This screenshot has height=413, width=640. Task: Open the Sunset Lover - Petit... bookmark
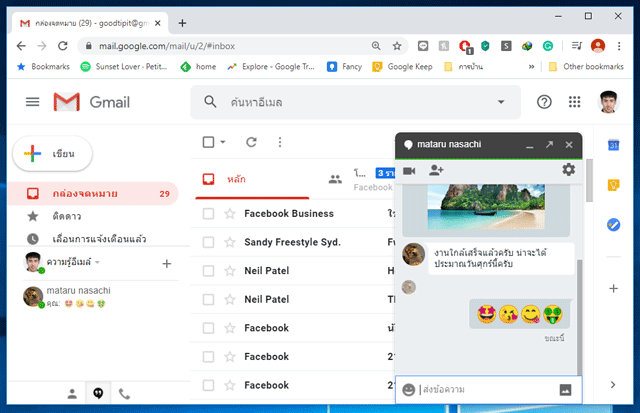(124, 67)
